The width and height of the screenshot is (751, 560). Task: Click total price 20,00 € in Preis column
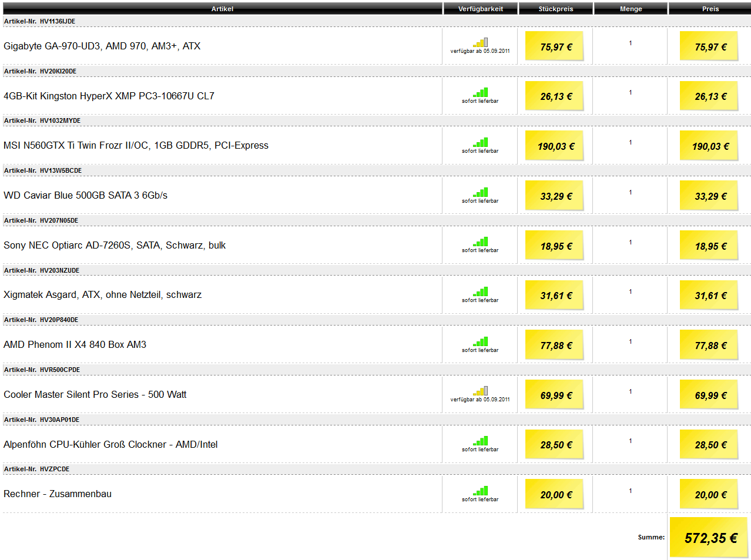point(709,494)
